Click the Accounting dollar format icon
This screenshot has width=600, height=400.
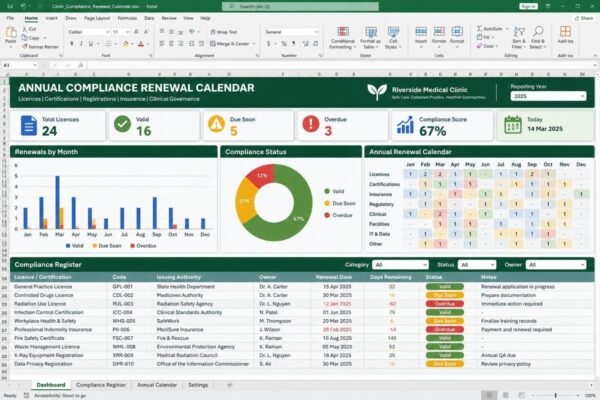[268, 44]
